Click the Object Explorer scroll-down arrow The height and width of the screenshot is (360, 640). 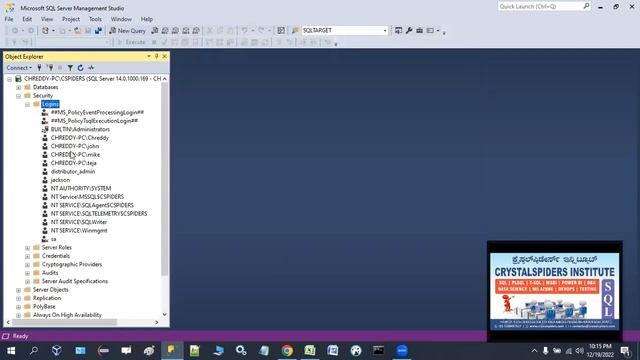(x=164, y=315)
